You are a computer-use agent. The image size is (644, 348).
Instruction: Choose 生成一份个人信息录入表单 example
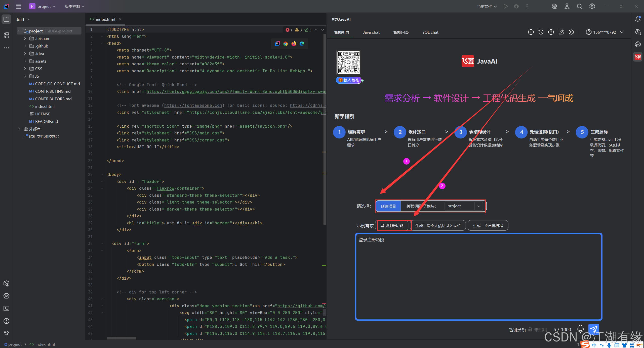coord(438,226)
